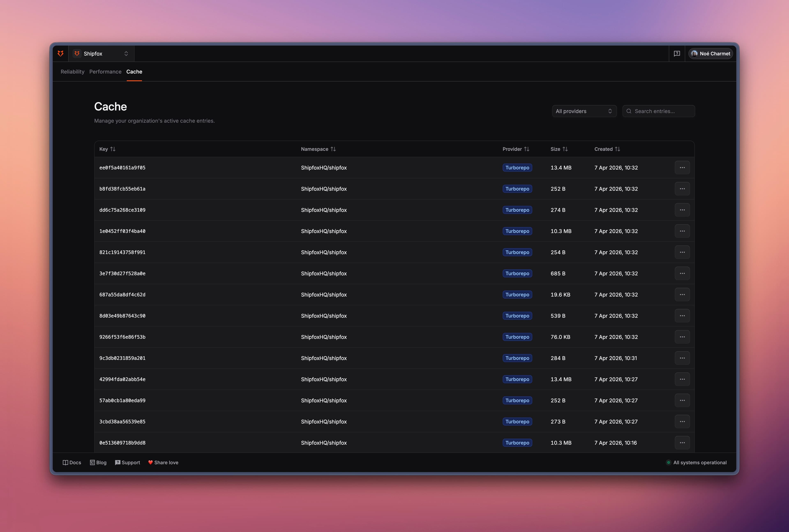Open actions menu for entry 0e513609718b9dd8
Screen dimensions: 789x532
click(682, 443)
